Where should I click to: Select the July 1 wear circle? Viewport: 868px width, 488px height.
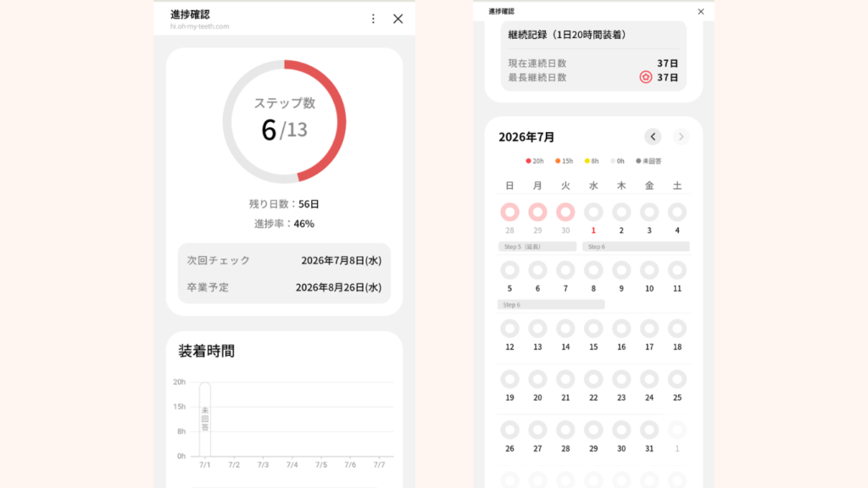tap(593, 212)
